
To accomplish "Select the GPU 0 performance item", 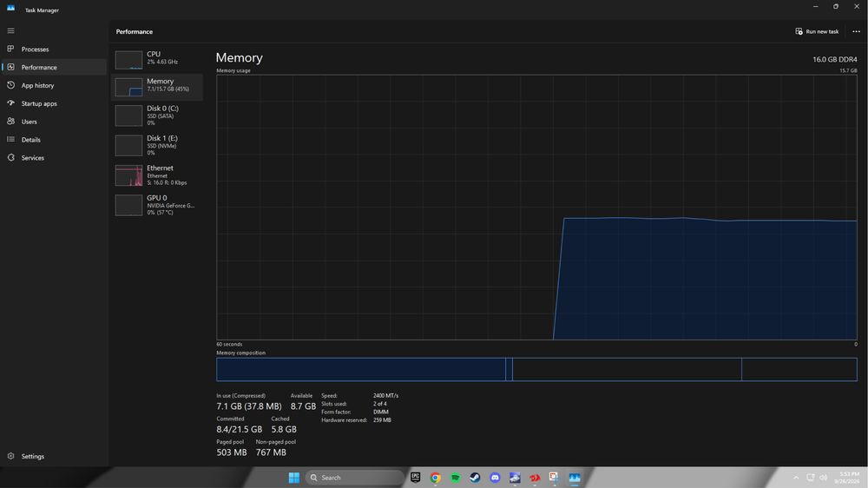I will (157, 205).
